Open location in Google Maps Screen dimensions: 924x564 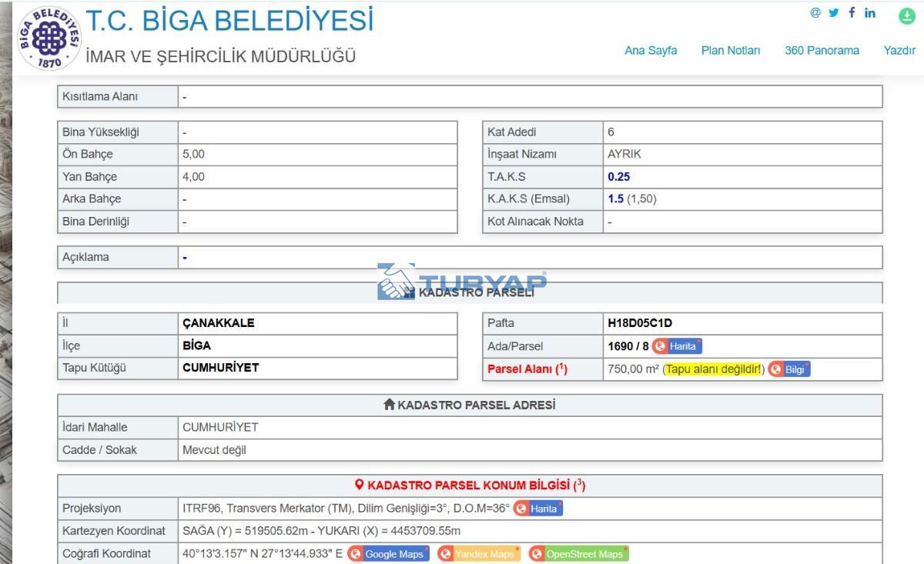coord(387,554)
